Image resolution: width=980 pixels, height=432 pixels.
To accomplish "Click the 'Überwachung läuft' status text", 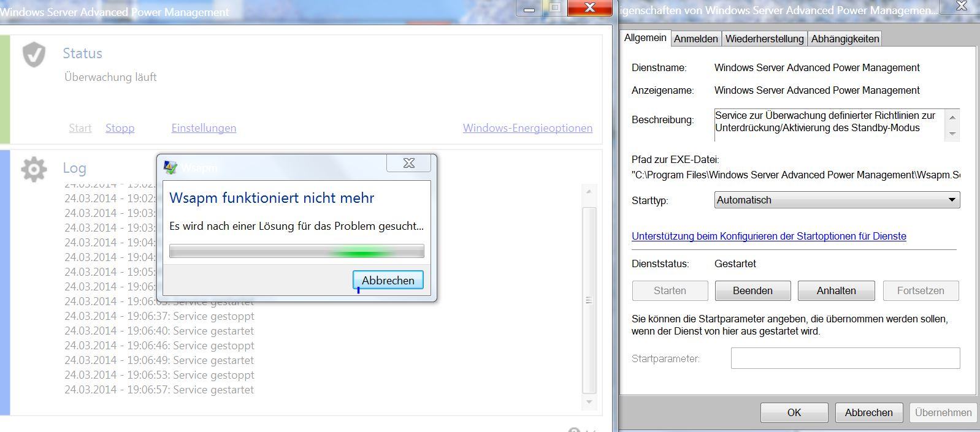I will coord(110,77).
